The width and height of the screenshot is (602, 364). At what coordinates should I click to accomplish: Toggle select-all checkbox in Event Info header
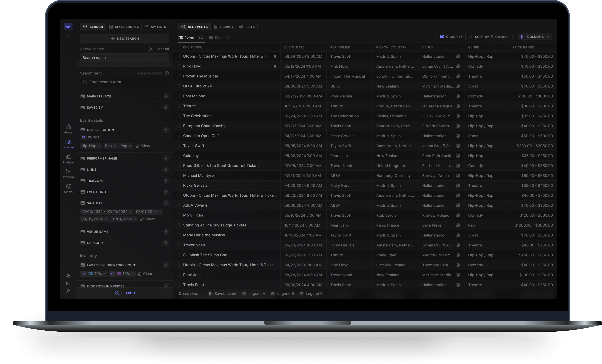click(x=179, y=47)
